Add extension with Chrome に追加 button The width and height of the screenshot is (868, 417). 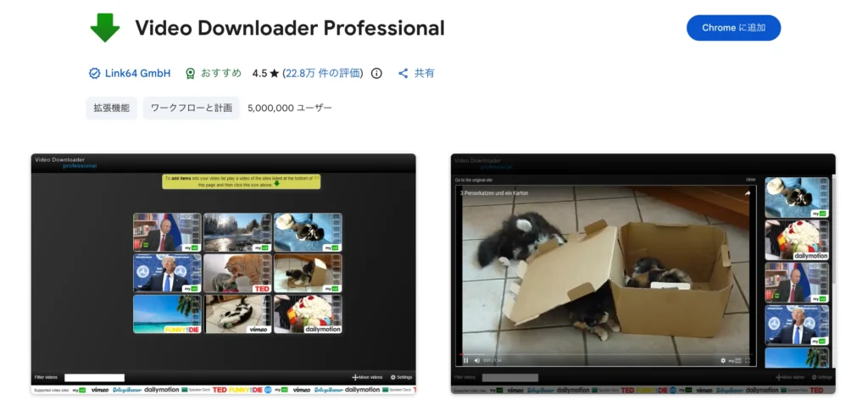733,28
